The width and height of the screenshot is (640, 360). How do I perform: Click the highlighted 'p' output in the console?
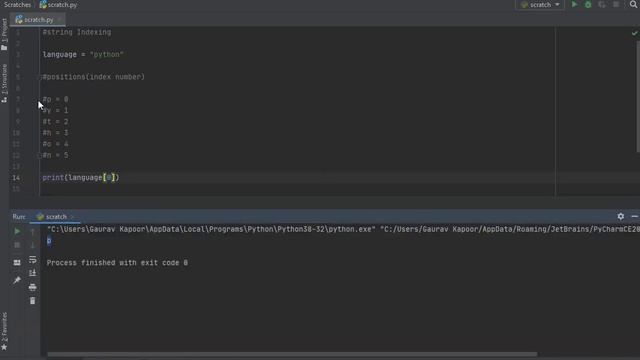point(49,241)
